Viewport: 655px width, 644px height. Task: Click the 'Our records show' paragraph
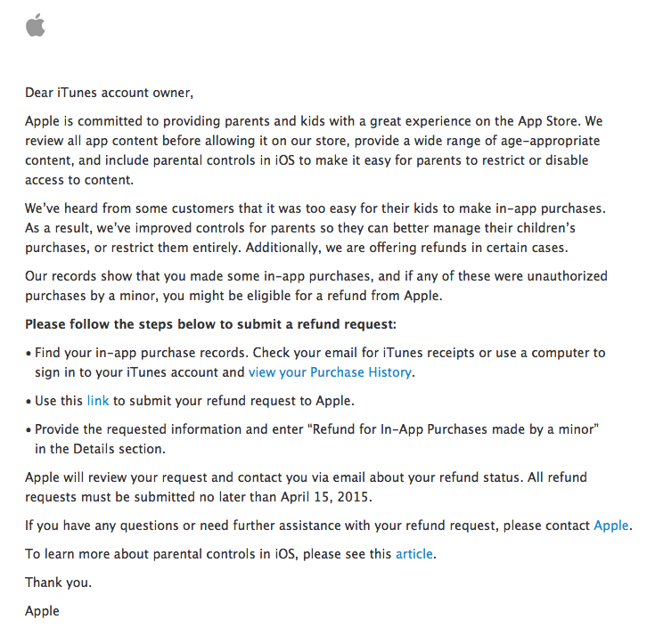pos(316,286)
